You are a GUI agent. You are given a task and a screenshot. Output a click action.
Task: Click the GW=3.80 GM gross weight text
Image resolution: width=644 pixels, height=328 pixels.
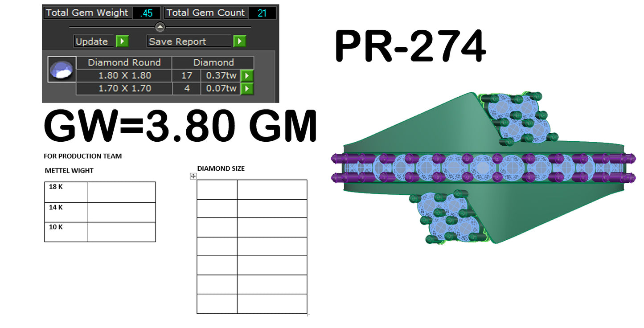180,126
